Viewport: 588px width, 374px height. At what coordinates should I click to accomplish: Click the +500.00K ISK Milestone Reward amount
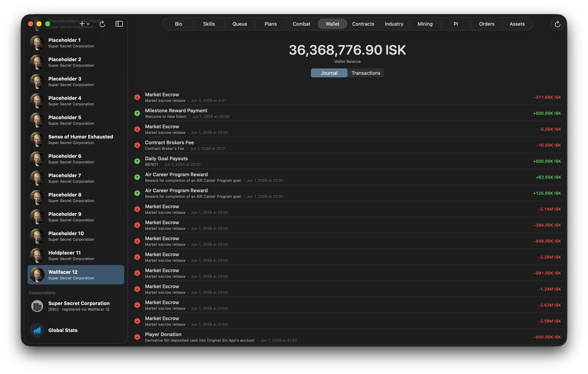click(547, 113)
